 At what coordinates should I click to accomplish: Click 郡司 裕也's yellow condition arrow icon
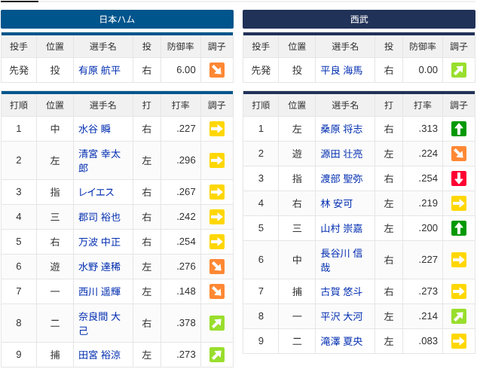[217, 217]
